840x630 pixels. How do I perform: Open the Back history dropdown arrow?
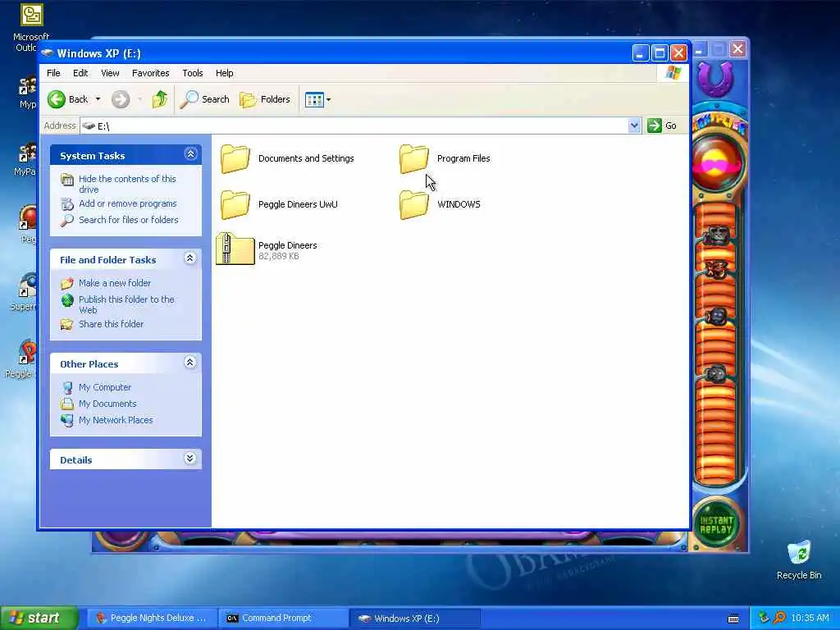[x=98, y=99]
